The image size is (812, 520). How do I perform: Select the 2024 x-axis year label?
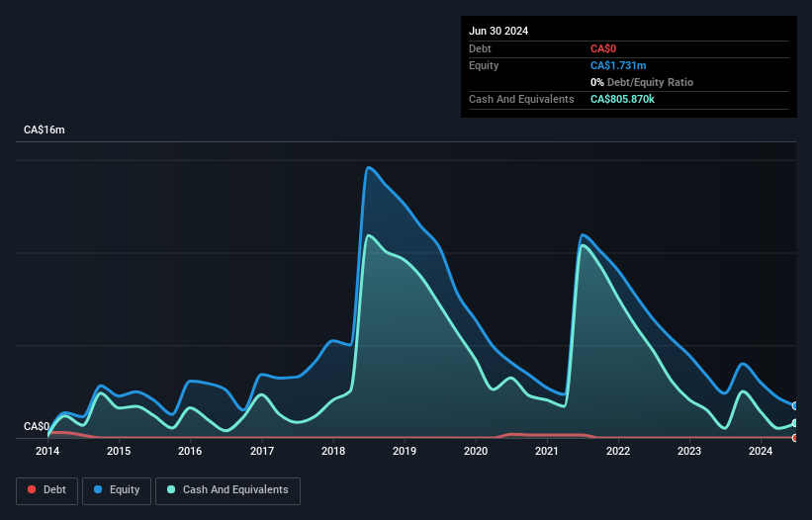pos(761,452)
